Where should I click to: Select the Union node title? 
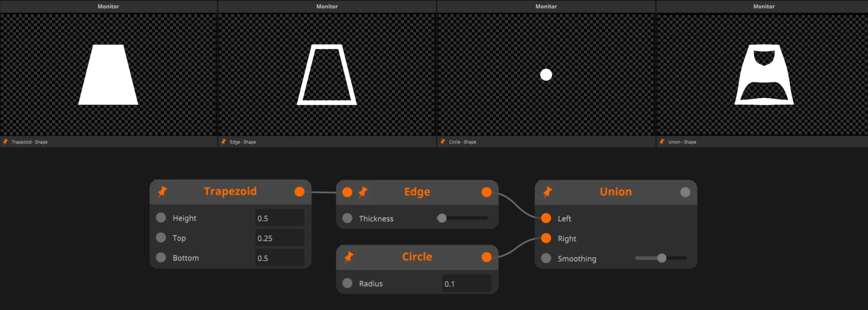[x=616, y=192]
